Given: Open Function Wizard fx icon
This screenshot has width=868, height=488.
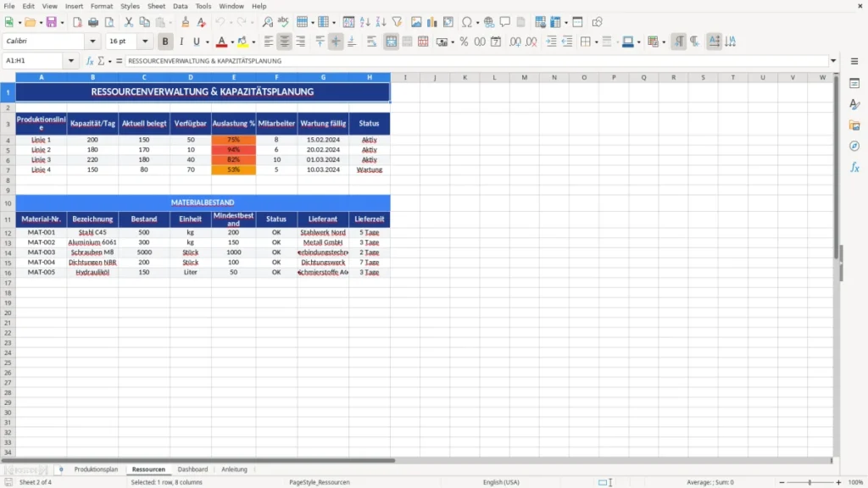Looking at the screenshot, I should click(90, 61).
